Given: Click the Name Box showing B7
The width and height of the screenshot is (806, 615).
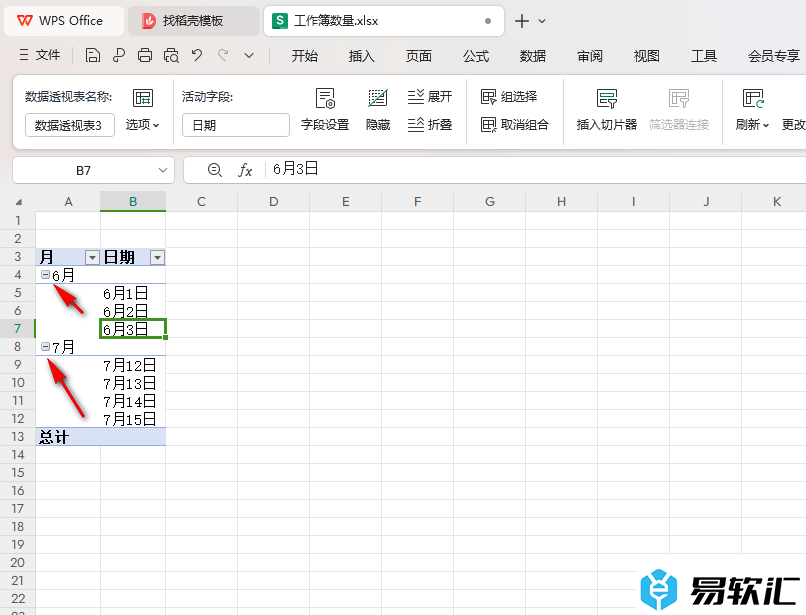Looking at the screenshot, I should pos(83,170).
